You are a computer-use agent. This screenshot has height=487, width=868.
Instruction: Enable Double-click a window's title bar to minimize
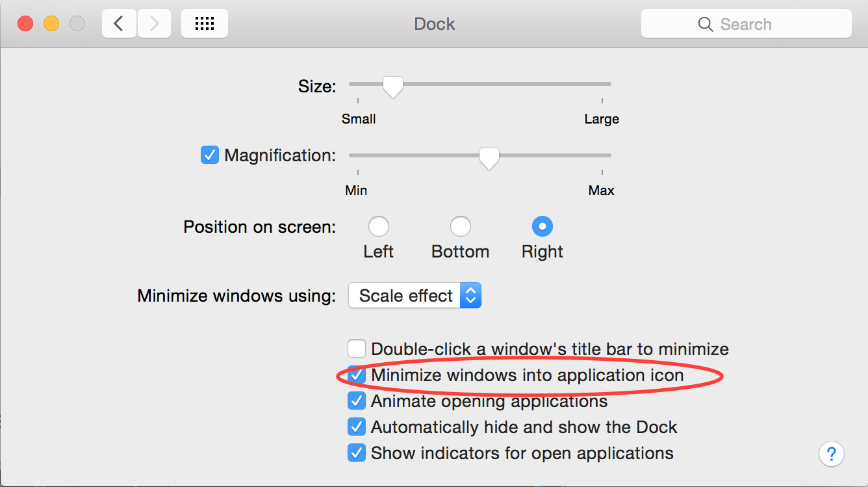point(357,349)
